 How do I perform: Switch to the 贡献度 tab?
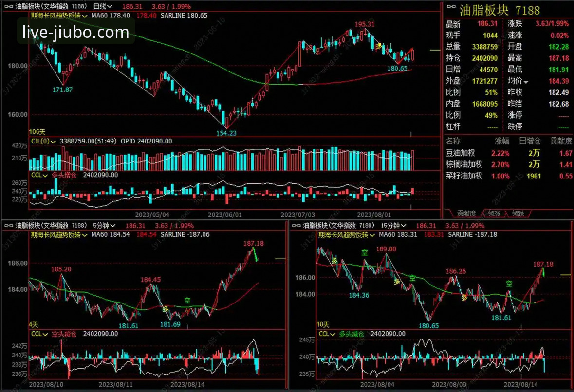[x=466, y=213]
